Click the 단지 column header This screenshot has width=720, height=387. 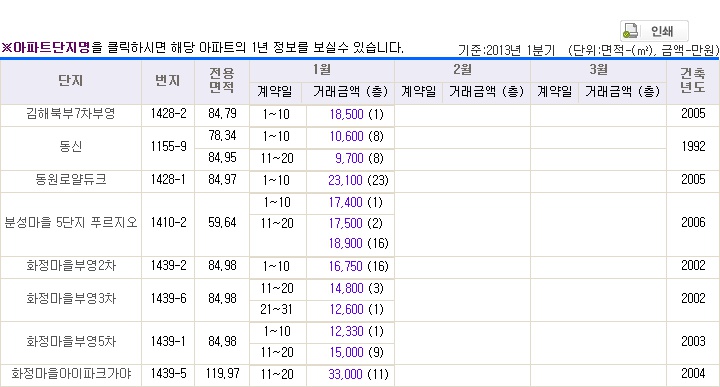[71, 81]
